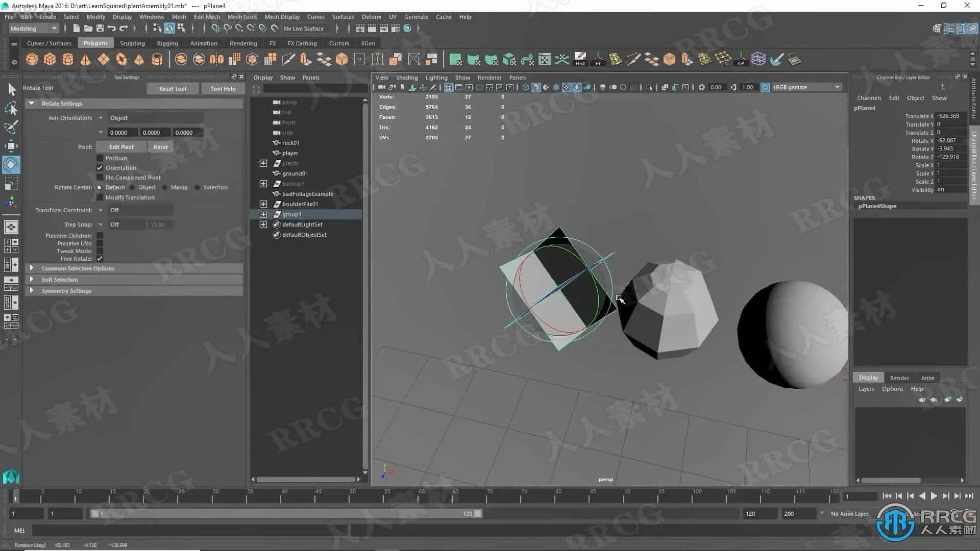This screenshot has width=980, height=551.
Task: Open the Modeling menu set dropdown
Action: click(x=34, y=29)
